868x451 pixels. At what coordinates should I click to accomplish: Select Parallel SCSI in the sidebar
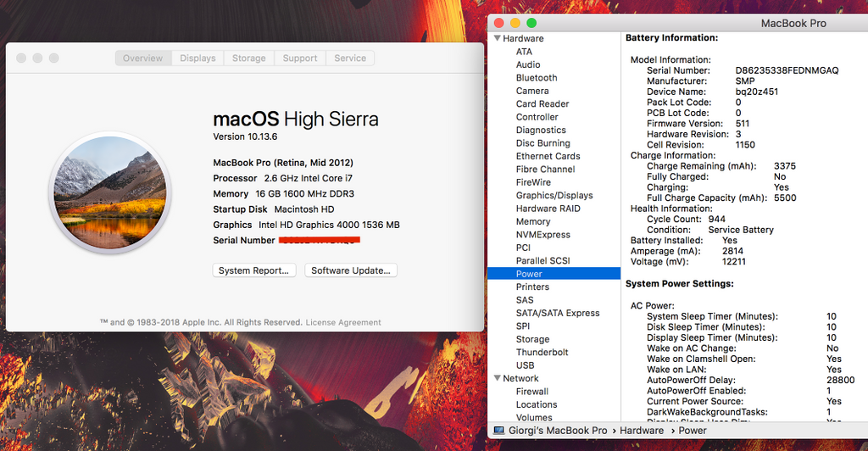tap(543, 260)
